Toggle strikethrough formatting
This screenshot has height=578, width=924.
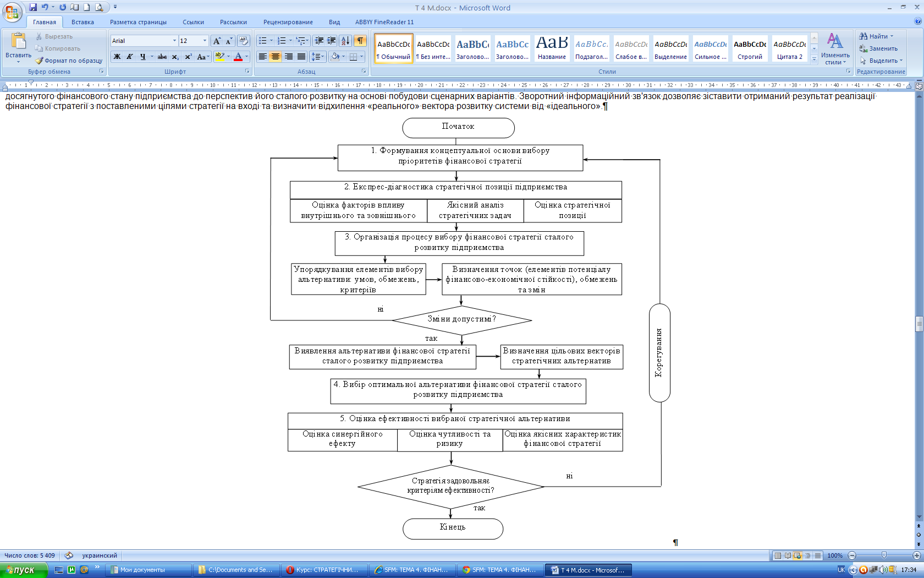tap(162, 57)
